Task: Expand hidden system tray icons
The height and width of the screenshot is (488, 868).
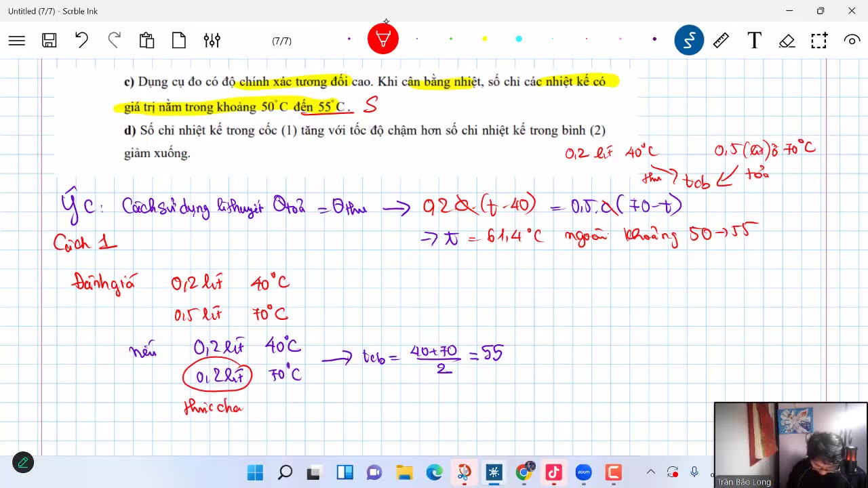Action: pyautogui.click(x=651, y=472)
